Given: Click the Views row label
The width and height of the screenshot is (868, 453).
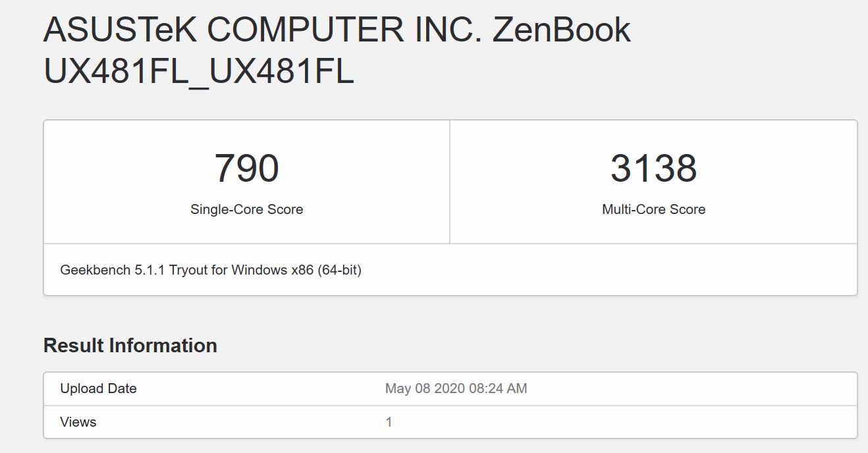Looking at the screenshot, I should 78,422.
